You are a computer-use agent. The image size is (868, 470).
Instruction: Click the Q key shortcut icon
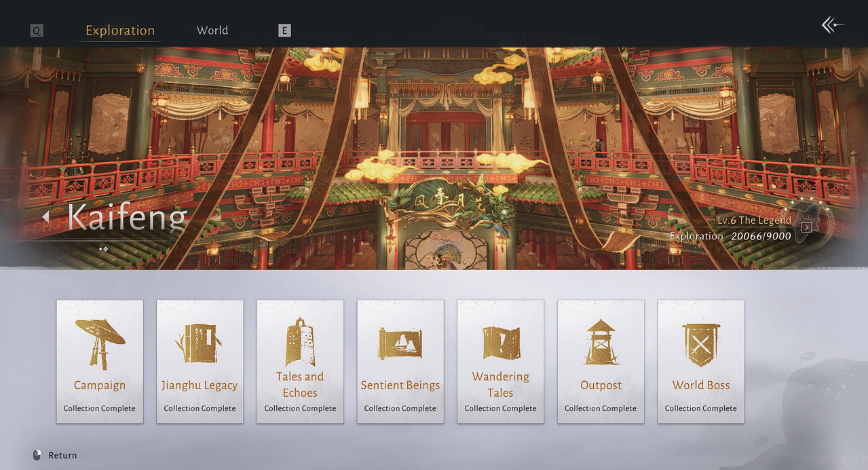(37, 31)
